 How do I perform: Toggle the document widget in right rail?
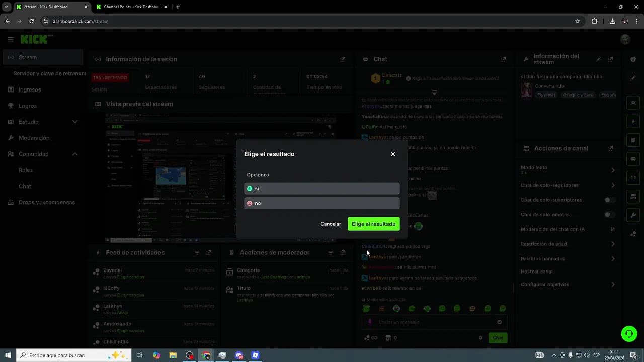(x=633, y=140)
